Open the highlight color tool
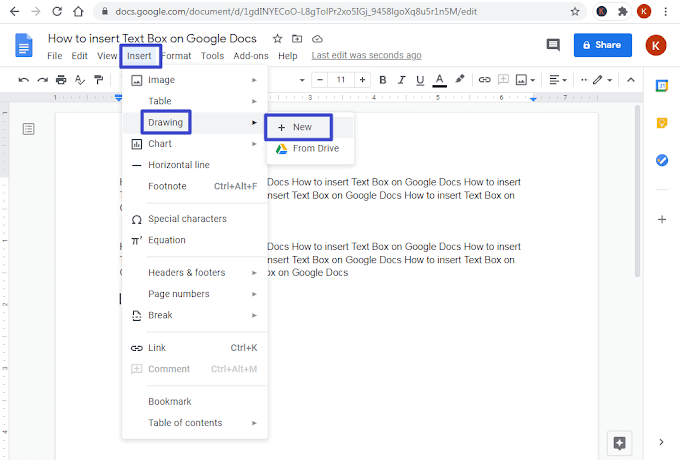 coord(459,79)
